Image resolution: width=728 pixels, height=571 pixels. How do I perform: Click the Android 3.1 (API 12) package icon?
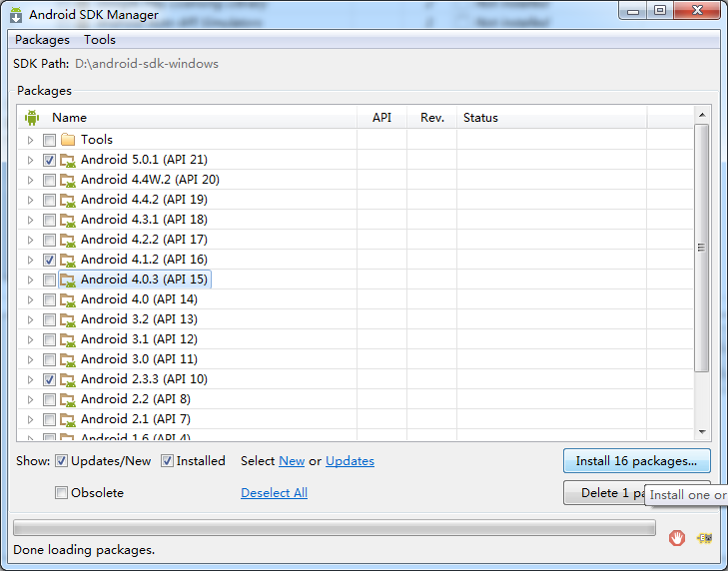point(68,339)
